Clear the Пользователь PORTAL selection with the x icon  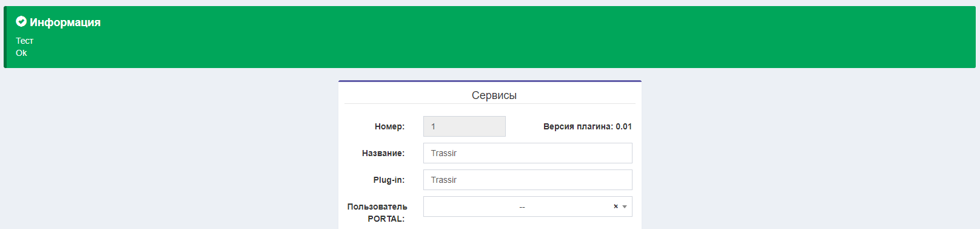click(x=616, y=207)
